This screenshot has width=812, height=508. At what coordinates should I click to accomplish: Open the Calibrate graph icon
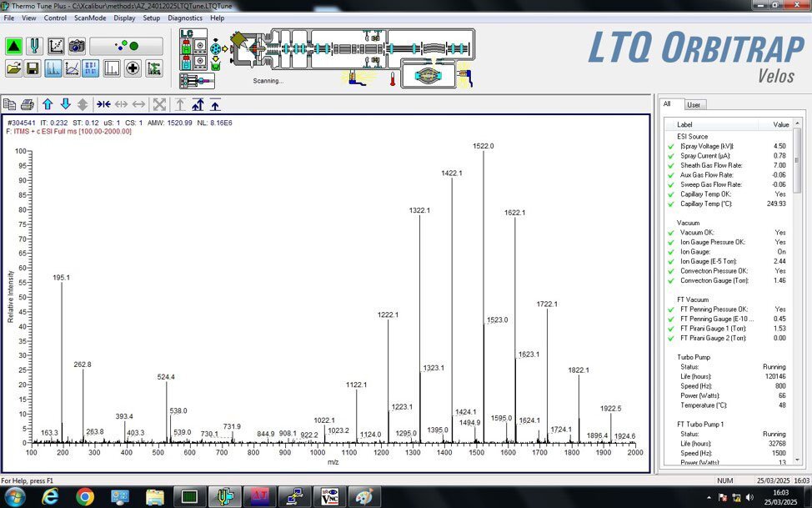tap(55, 46)
